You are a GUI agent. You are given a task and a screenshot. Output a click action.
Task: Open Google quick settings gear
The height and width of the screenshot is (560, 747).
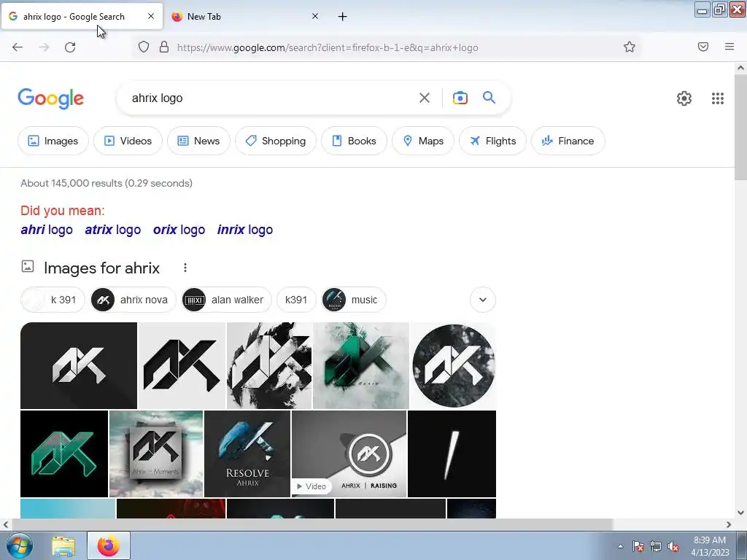coord(684,98)
